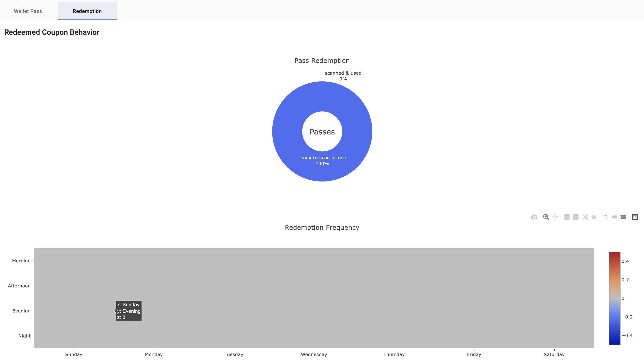Click the Wednesday axis label
Screen dimensions: 644x363
pos(314,354)
